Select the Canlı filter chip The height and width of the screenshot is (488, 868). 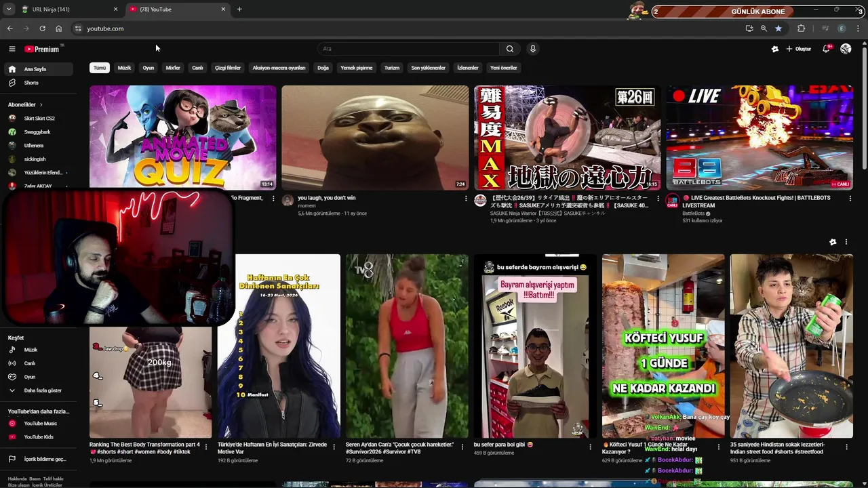197,68
